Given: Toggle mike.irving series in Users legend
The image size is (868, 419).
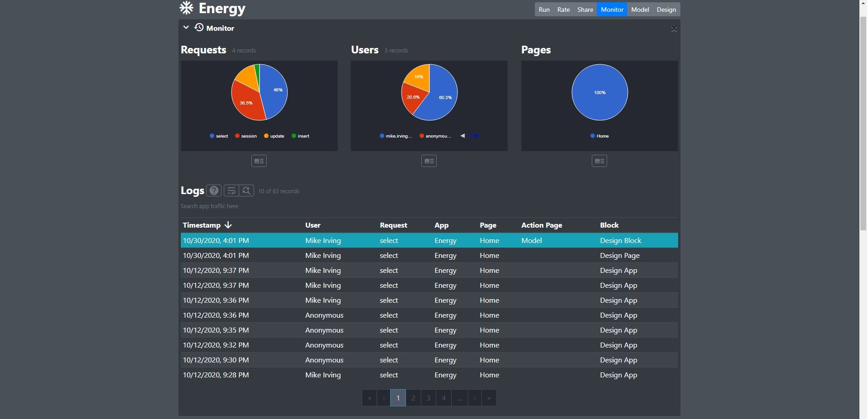Looking at the screenshot, I should tap(396, 136).
